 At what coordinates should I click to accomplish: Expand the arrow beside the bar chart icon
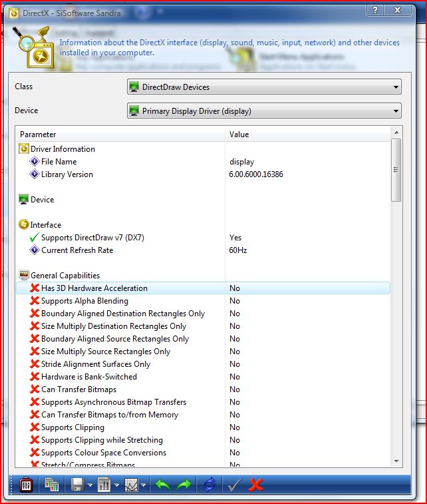116,485
